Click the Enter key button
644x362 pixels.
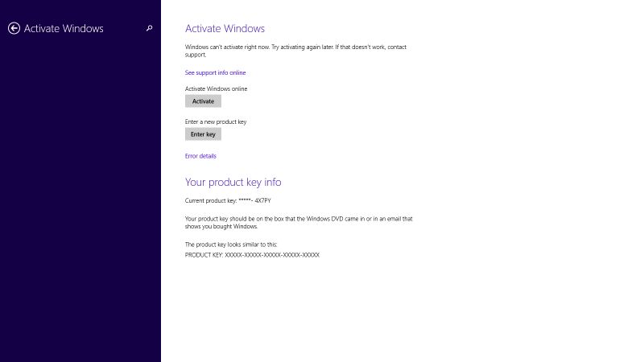tap(203, 134)
